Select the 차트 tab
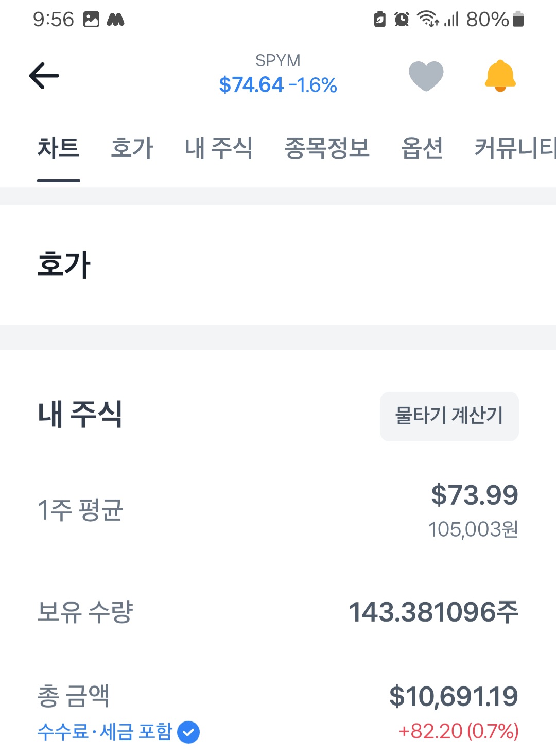 click(58, 148)
